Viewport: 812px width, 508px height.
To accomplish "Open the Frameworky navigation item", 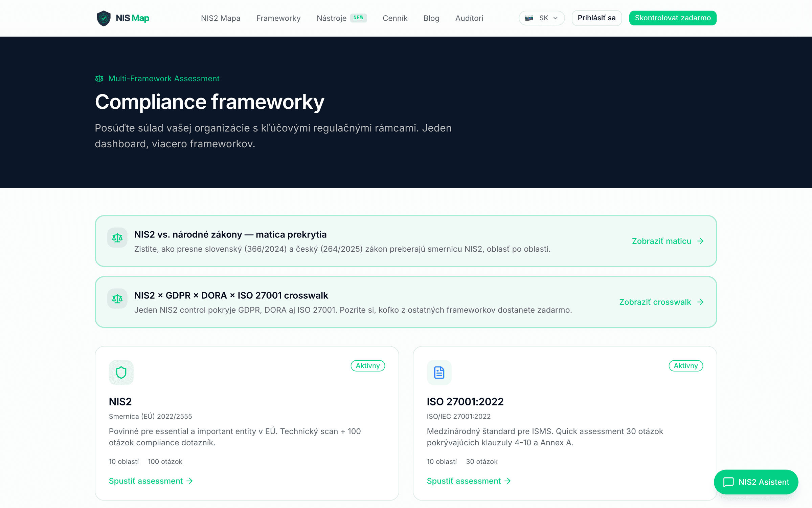I will pyautogui.click(x=278, y=18).
